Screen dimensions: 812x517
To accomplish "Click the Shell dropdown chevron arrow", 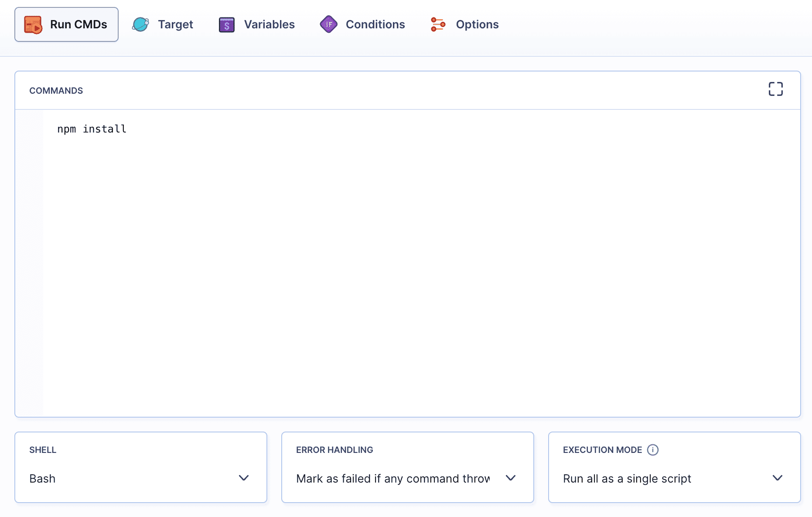I will (244, 478).
